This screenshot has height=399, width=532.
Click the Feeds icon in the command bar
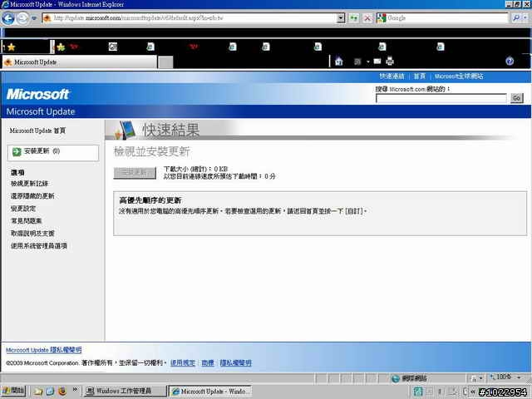coord(357,62)
